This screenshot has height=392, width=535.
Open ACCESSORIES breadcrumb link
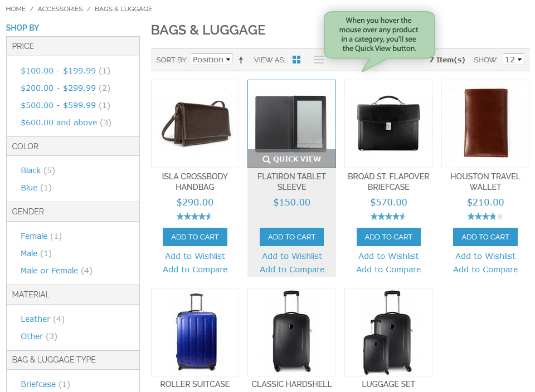coord(60,9)
